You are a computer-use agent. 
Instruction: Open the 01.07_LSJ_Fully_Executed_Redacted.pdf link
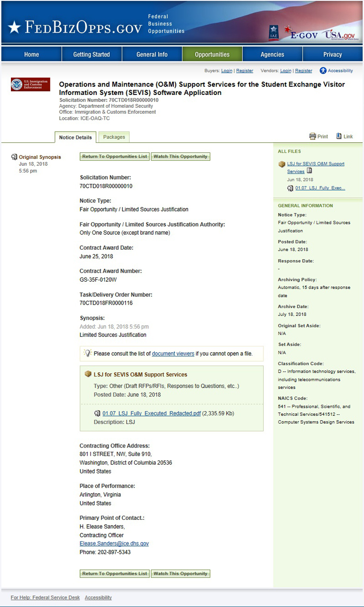pos(151,413)
